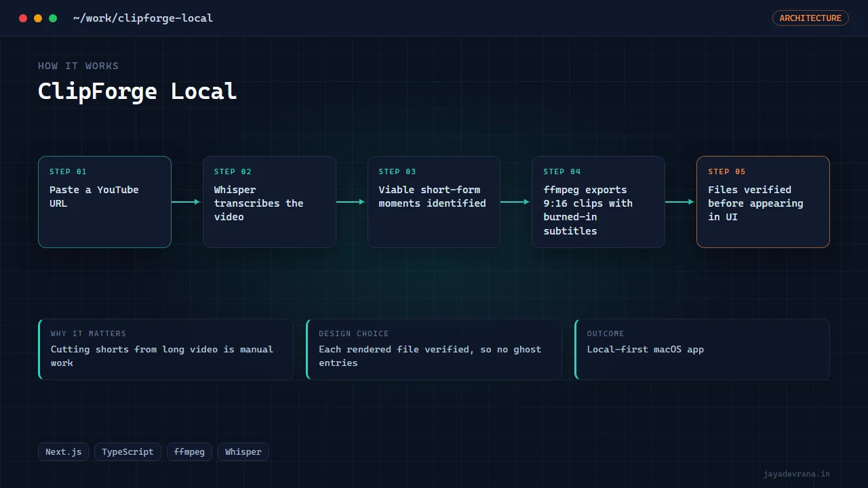The height and width of the screenshot is (488, 868).
Task: Click the Next.js tag
Action: (63, 452)
